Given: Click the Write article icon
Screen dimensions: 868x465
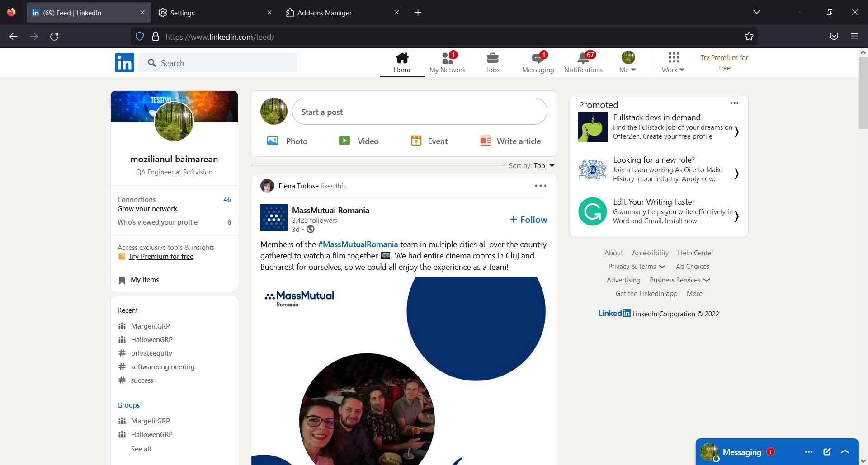Looking at the screenshot, I should (x=485, y=141).
